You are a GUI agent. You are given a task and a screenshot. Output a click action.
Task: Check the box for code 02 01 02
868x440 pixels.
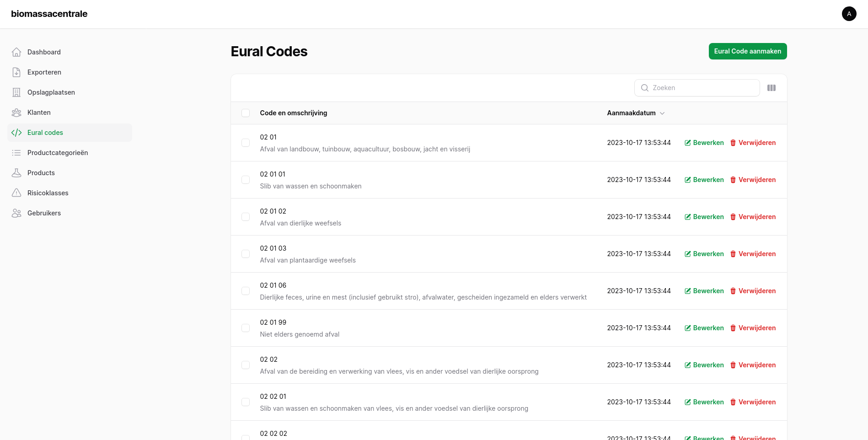pyautogui.click(x=246, y=217)
